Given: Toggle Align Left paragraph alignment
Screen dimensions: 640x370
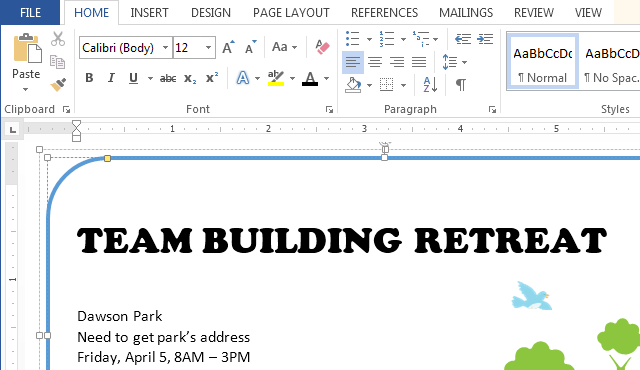Looking at the screenshot, I should [353, 62].
